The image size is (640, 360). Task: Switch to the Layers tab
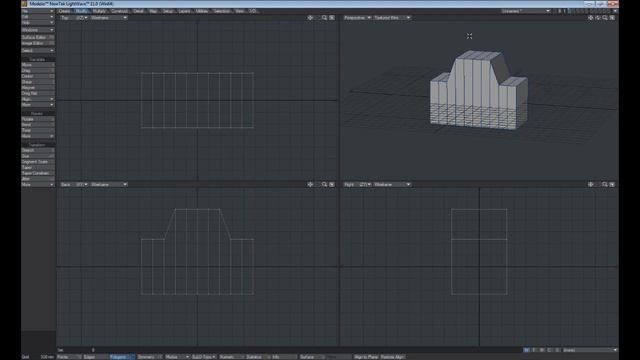coord(184,11)
